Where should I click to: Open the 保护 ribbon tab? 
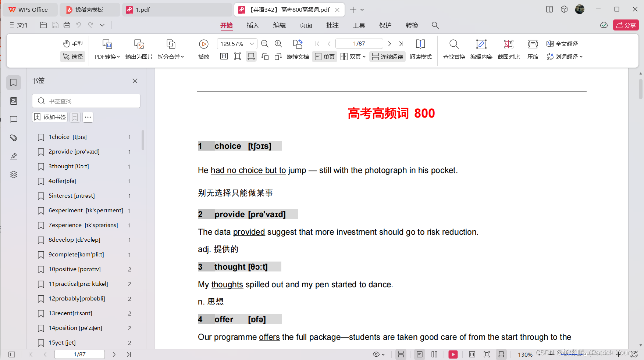[385, 25]
